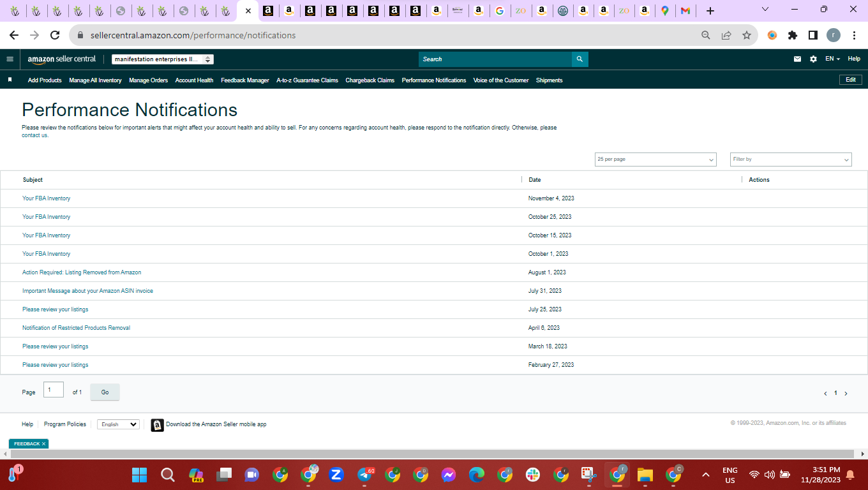Open Microsoft Edge from the taskbar

[x=477, y=475]
